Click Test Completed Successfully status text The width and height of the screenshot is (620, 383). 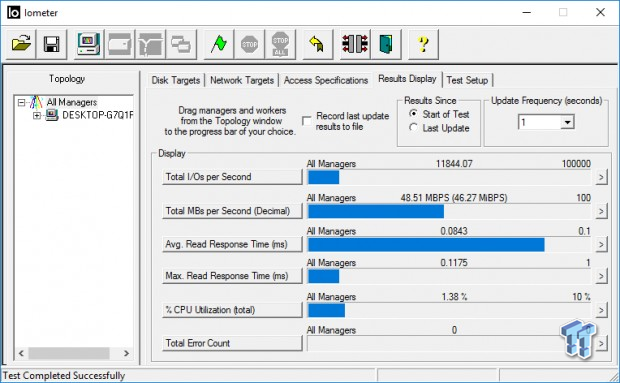tap(64, 375)
